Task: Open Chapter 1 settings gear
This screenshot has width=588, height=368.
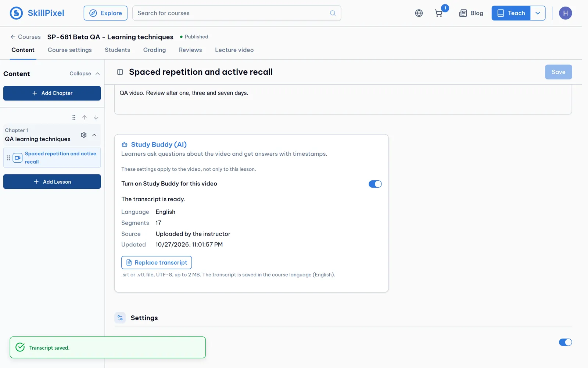Action: click(84, 135)
